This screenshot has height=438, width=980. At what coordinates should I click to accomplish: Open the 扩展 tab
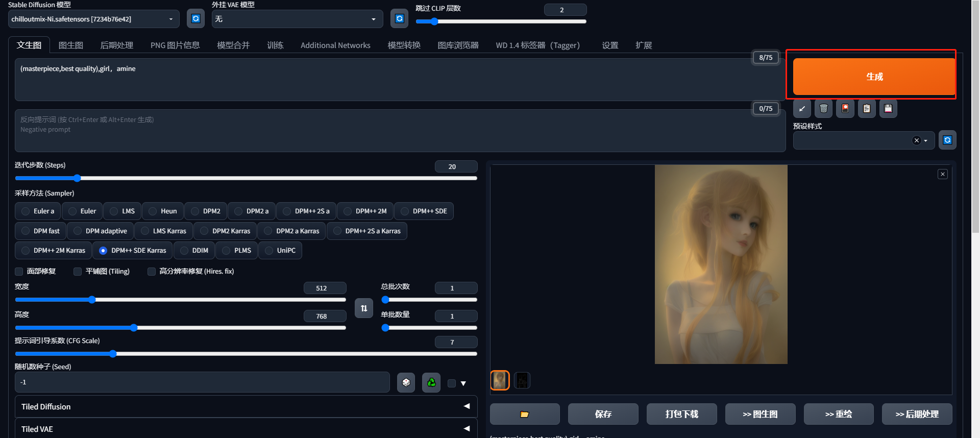[644, 45]
